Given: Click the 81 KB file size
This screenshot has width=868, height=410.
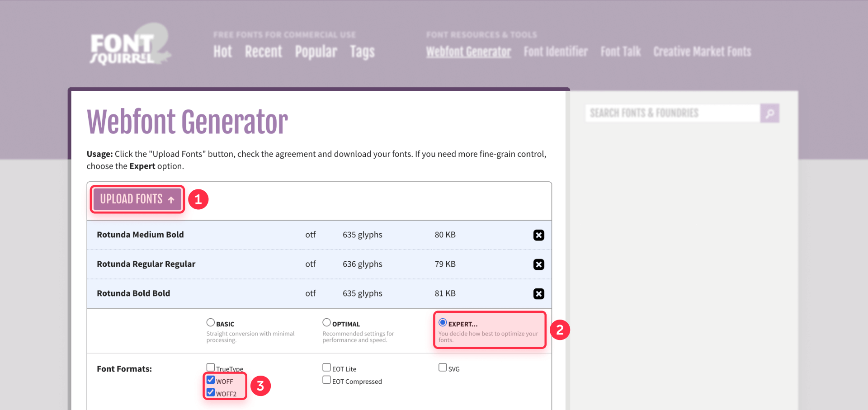Looking at the screenshot, I should point(445,293).
